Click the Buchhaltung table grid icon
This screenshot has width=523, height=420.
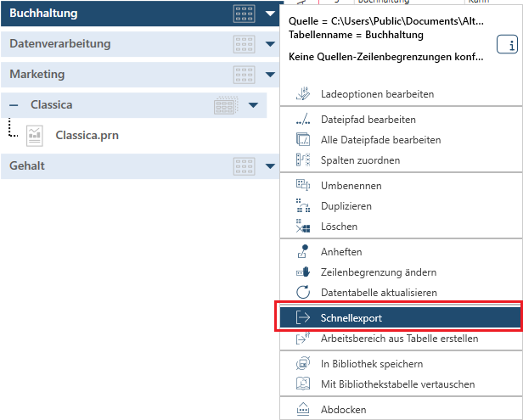(x=244, y=14)
